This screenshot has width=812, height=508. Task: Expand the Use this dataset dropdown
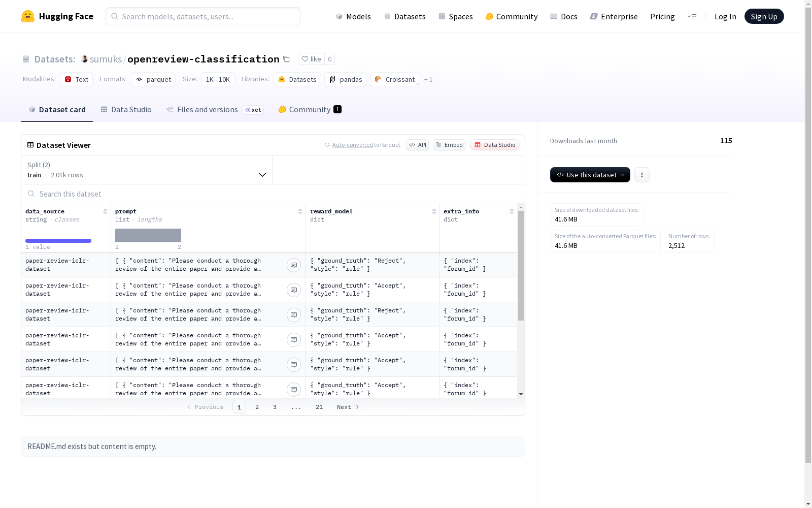tap(590, 175)
